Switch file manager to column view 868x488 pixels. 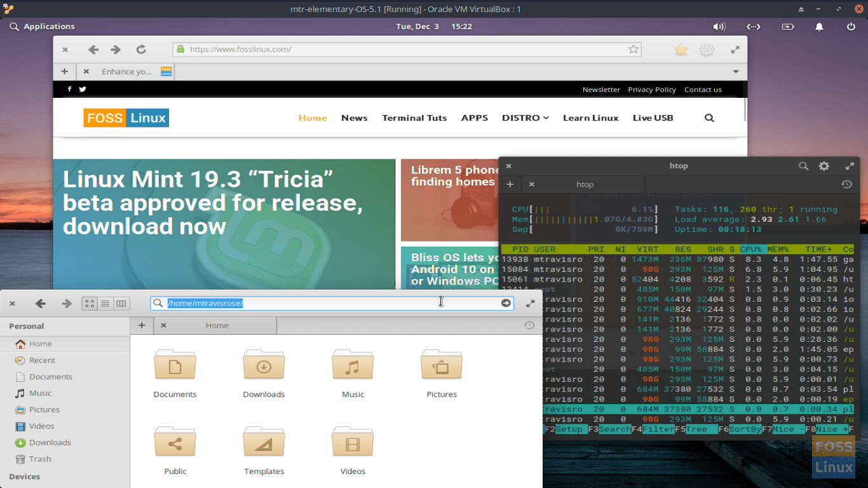pos(121,304)
